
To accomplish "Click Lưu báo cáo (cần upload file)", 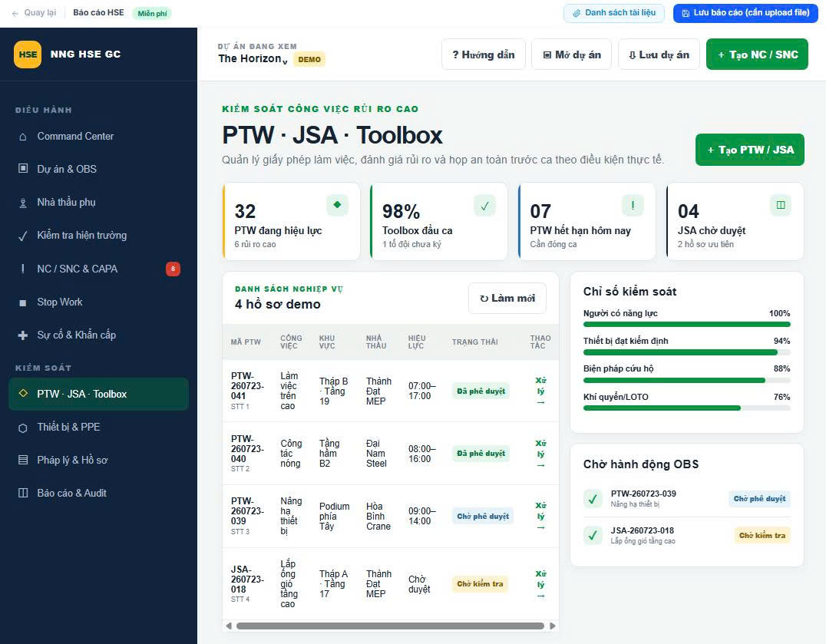I will point(745,13).
